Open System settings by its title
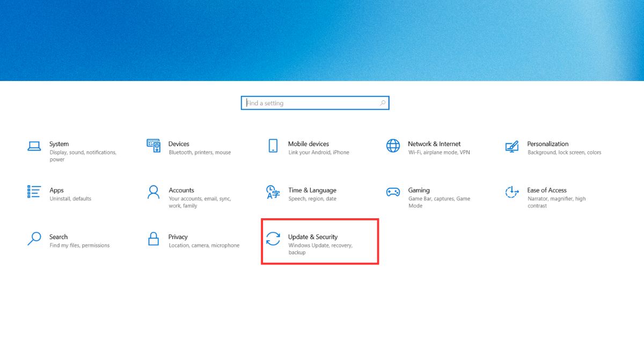 [x=59, y=144]
